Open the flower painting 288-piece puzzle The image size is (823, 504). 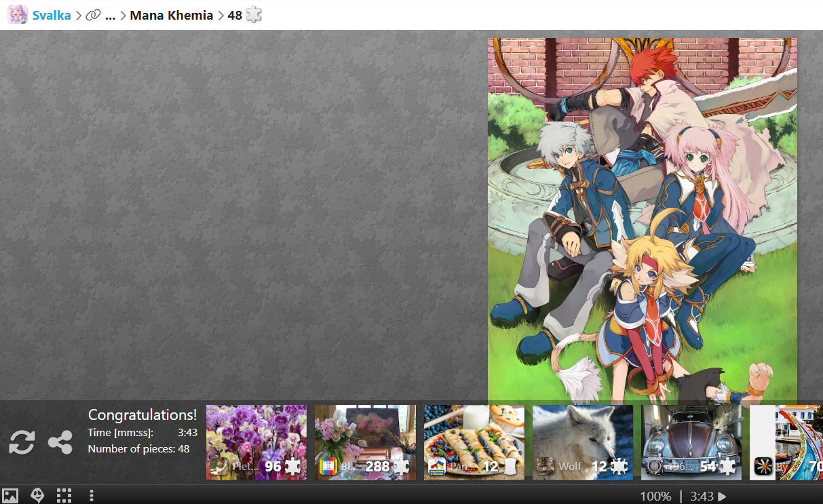(365, 442)
